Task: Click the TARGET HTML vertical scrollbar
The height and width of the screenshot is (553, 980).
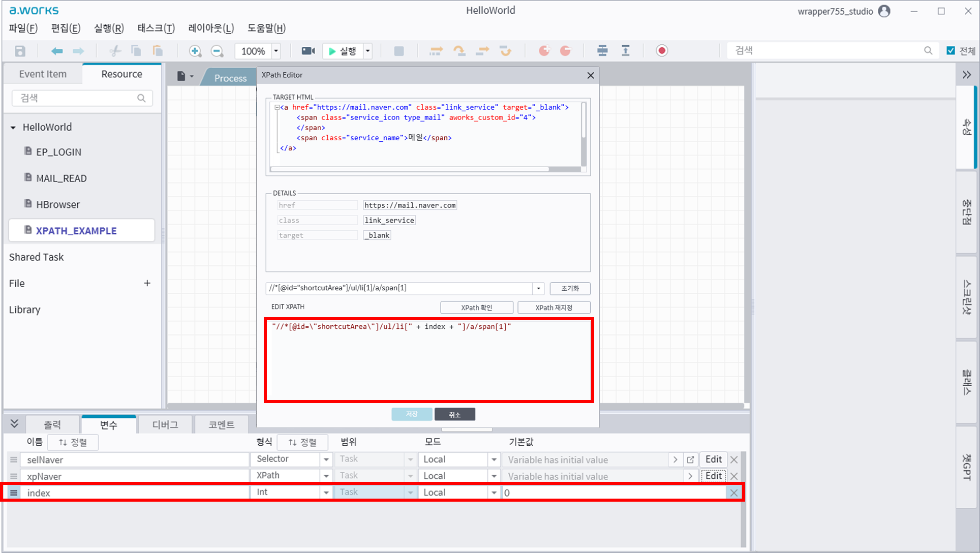Action: (x=584, y=120)
